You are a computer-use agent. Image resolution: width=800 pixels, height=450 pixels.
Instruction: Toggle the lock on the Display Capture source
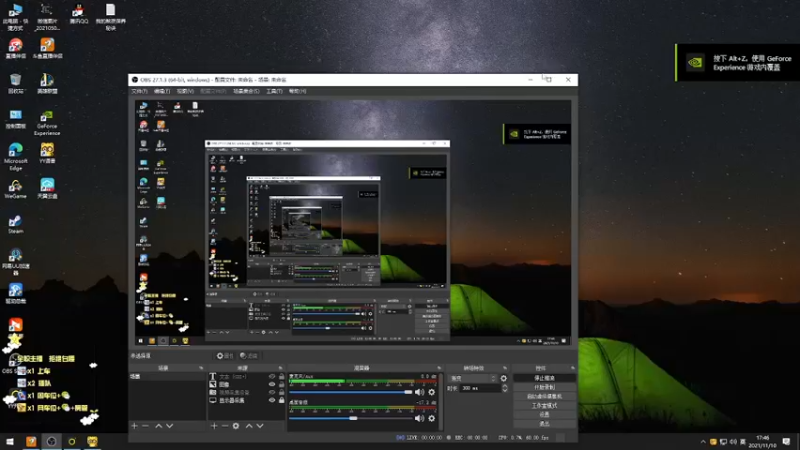(282, 401)
